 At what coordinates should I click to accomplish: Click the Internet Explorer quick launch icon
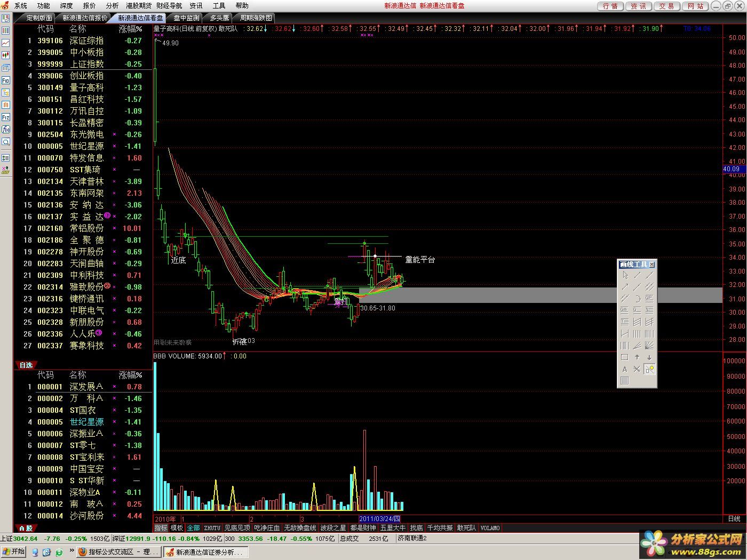coord(59,552)
